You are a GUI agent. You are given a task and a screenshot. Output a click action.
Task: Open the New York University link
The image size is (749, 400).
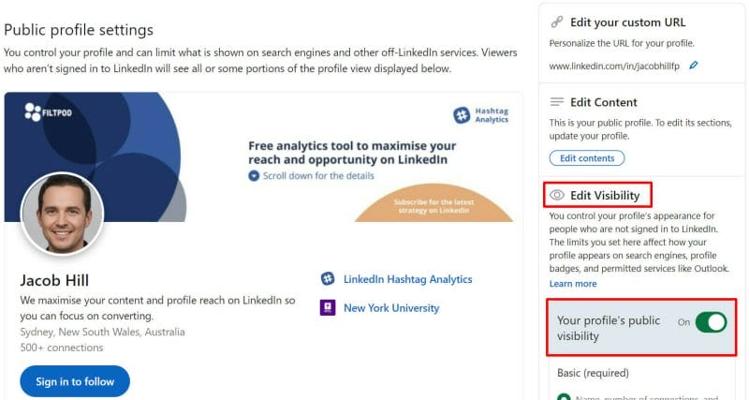391,308
